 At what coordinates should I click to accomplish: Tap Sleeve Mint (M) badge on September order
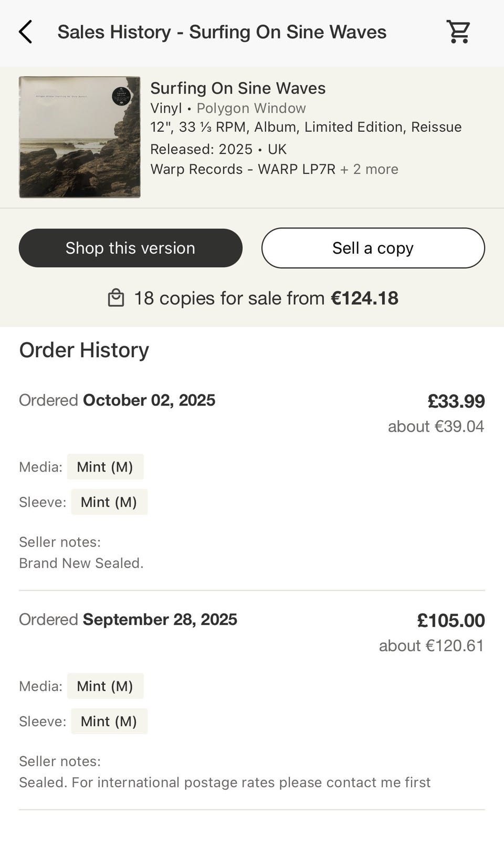(x=109, y=721)
